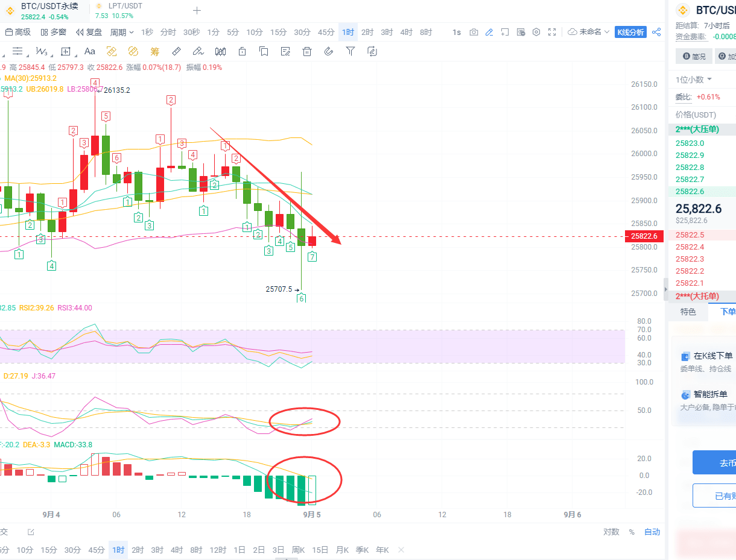Click the pop-out window icon
The height and width of the screenshot is (560, 736).
coord(505,32)
